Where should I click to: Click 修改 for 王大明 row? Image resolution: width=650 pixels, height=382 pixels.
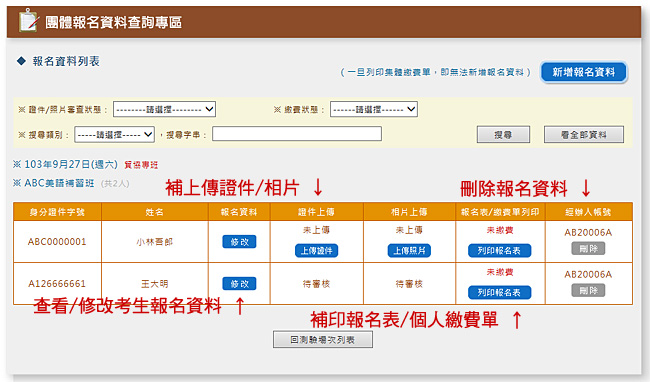pos(239,284)
